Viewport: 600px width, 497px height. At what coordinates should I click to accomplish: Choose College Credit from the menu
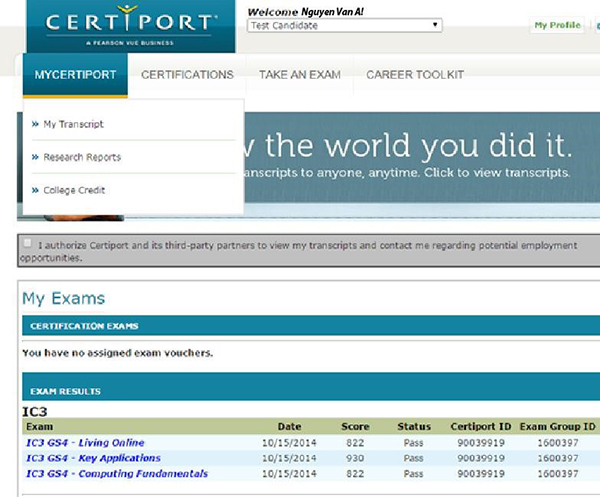[x=74, y=190]
